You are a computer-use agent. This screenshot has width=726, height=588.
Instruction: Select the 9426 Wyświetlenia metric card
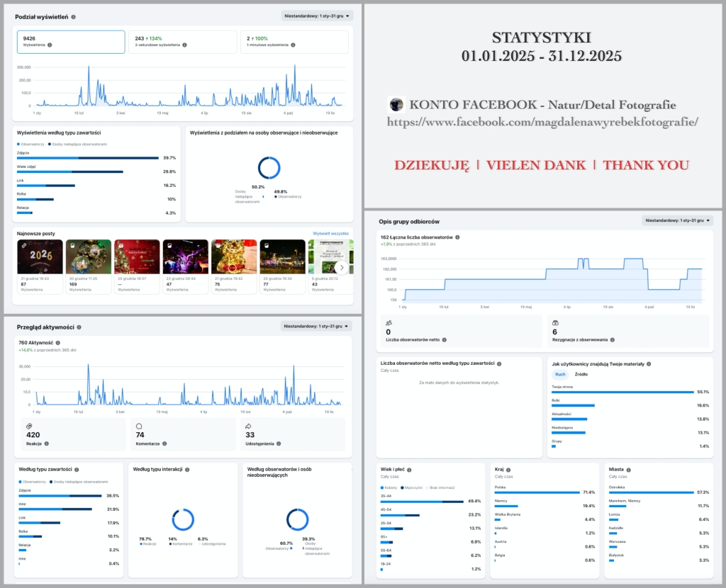pyautogui.click(x=71, y=41)
